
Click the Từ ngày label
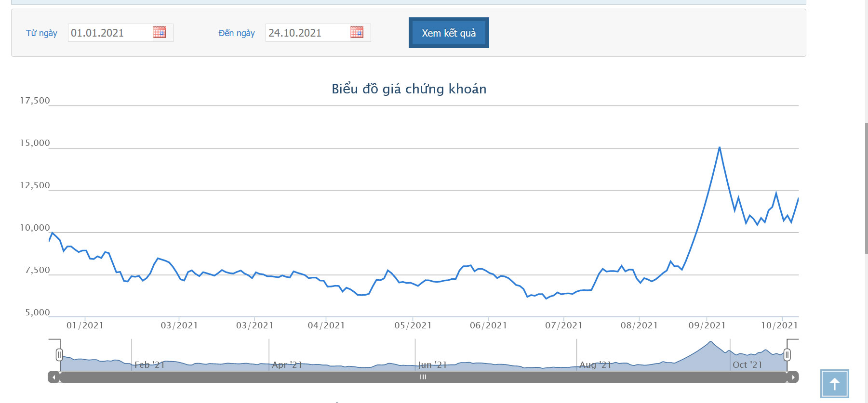(41, 33)
